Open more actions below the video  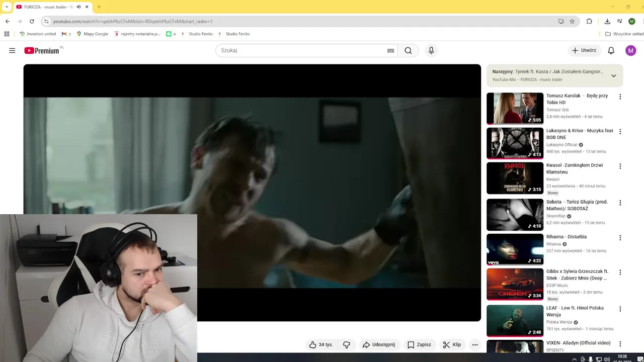point(474,344)
